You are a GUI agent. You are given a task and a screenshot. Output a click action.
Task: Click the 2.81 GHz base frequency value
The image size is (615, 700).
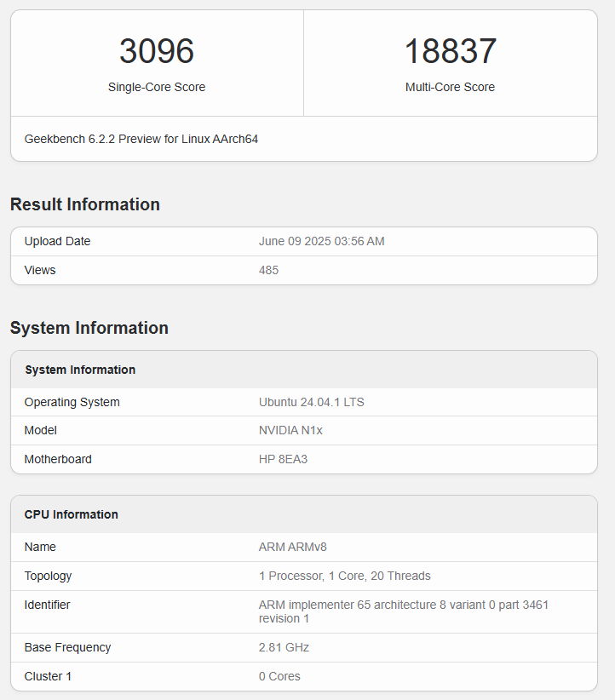[x=284, y=647]
